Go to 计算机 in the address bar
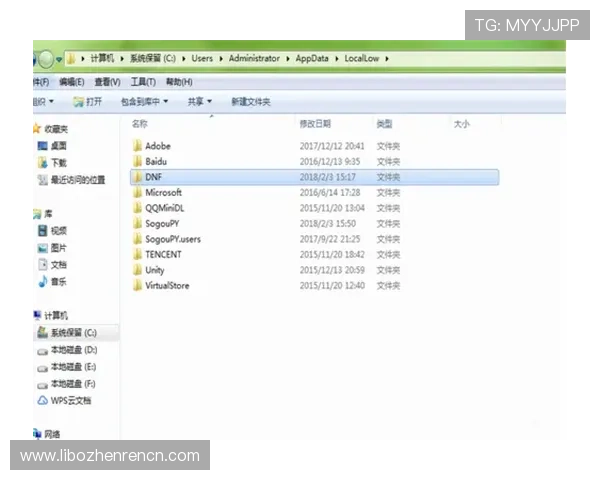 [102, 59]
